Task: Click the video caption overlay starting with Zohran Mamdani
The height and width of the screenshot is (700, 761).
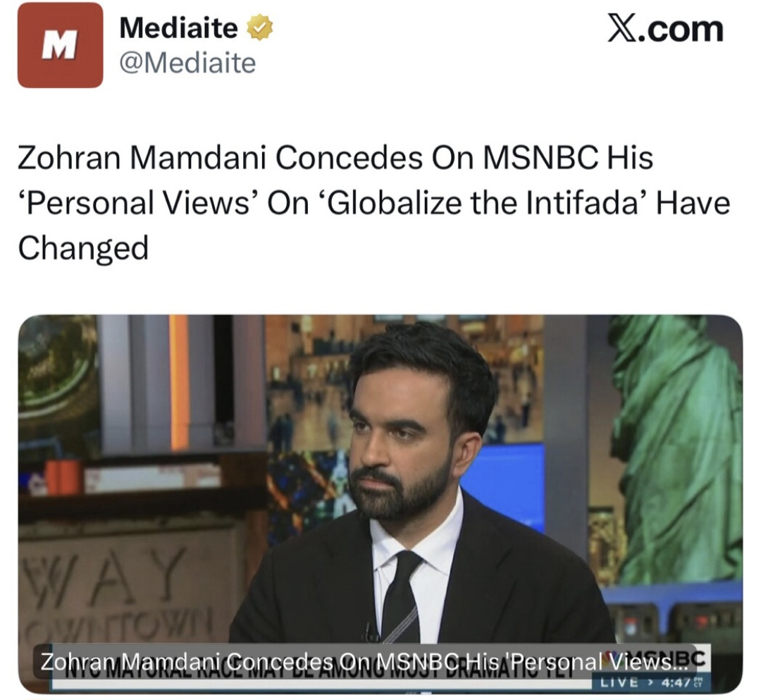Action: pos(363,661)
